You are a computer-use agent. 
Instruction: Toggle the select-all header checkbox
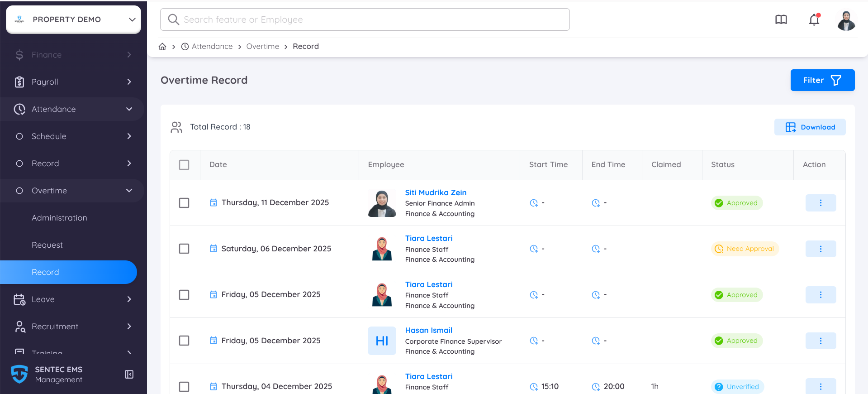(x=184, y=165)
